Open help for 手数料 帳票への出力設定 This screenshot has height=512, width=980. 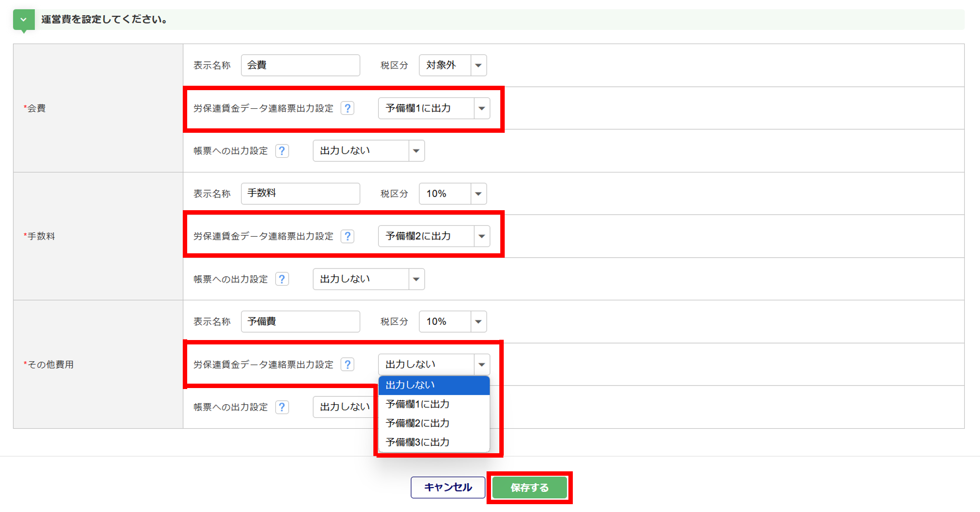click(x=282, y=279)
